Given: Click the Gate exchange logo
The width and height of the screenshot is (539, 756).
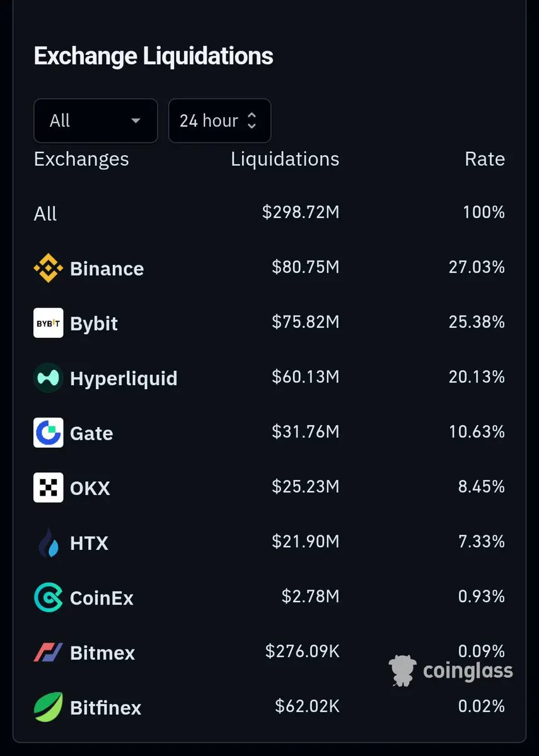Looking at the screenshot, I should (x=48, y=433).
